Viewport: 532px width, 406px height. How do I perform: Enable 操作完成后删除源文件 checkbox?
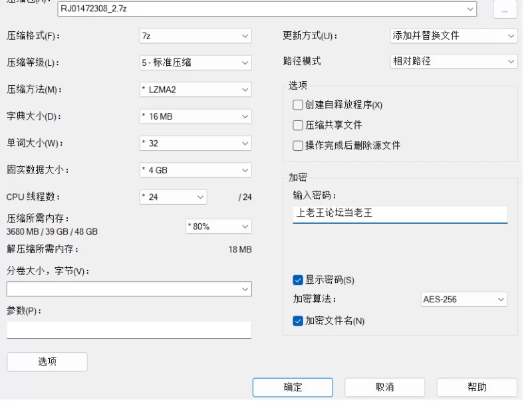[298, 146]
